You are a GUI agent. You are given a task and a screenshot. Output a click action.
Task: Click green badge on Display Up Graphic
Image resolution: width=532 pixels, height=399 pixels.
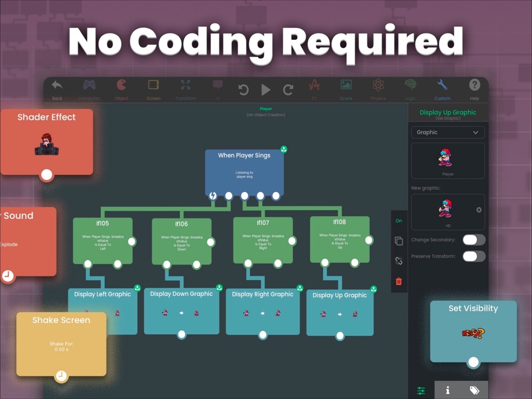(373, 289)
